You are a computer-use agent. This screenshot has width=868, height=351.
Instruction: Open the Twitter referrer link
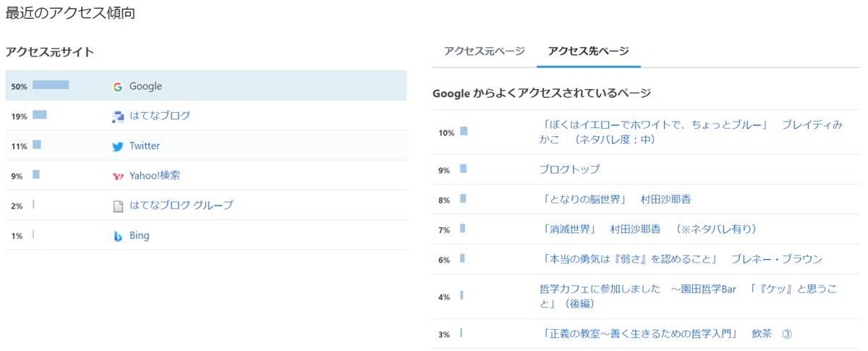[145, 145]
